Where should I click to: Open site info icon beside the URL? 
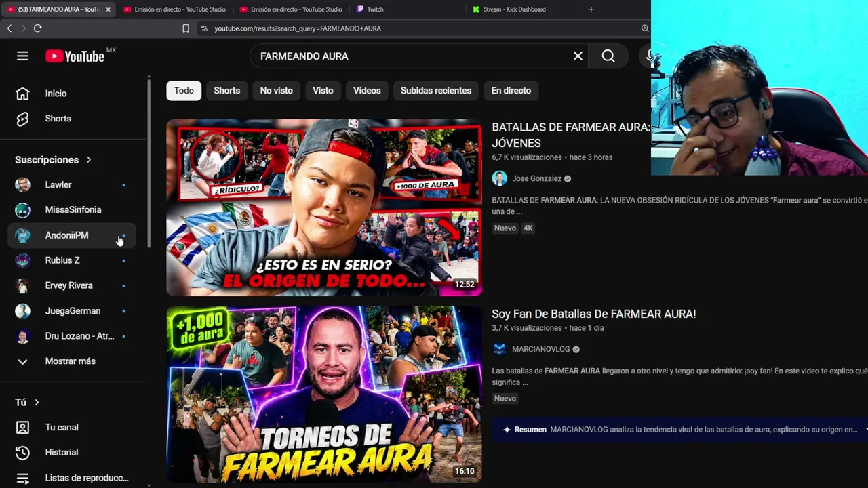(204, 28)
